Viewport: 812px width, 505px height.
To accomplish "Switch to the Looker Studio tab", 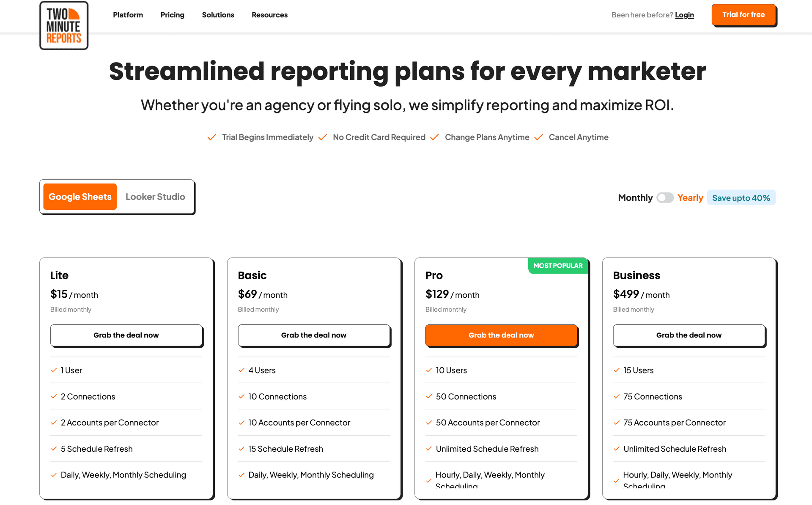I will click(x=155, y=197).
